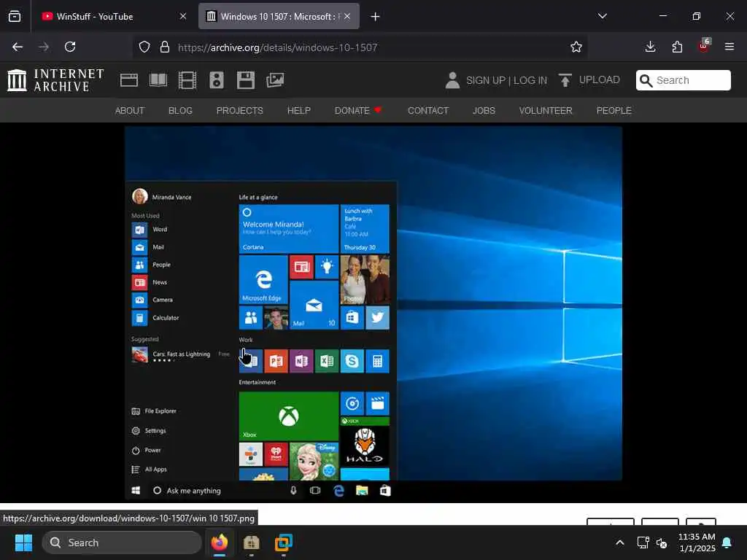Open the Images collection icon
This screenshot has width=747, height=560.
tap(275, 80)
